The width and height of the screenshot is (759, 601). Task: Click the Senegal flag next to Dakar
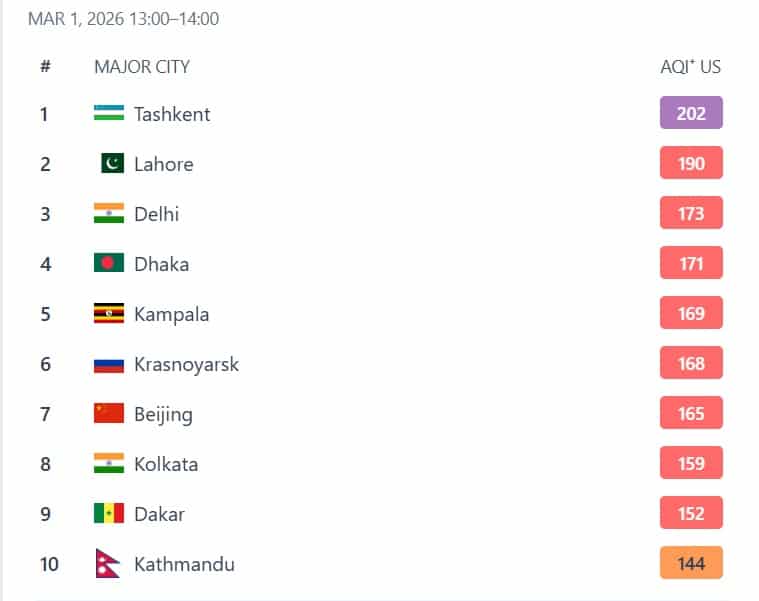click(x=109, y=513)
